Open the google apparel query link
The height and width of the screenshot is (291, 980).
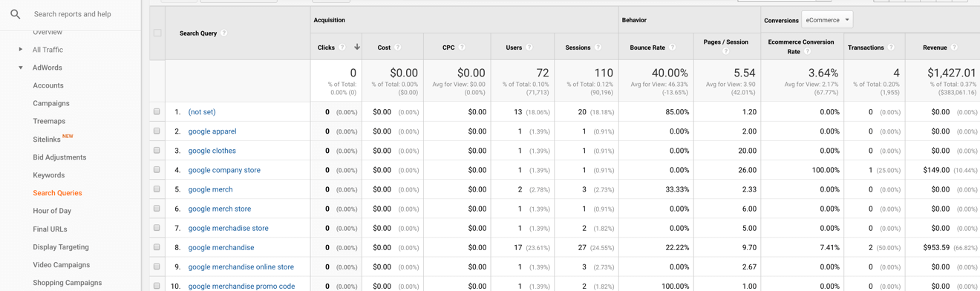point(212,131)
